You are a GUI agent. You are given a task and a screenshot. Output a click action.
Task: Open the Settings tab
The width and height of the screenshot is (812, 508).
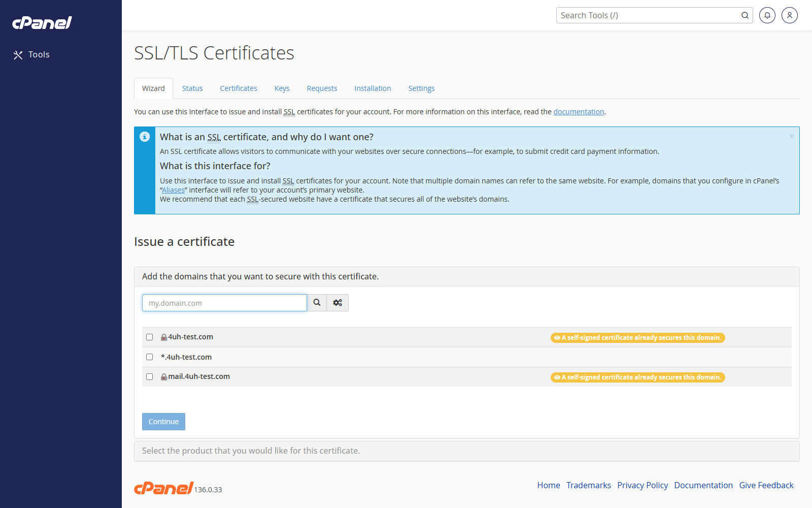[421, 88]
